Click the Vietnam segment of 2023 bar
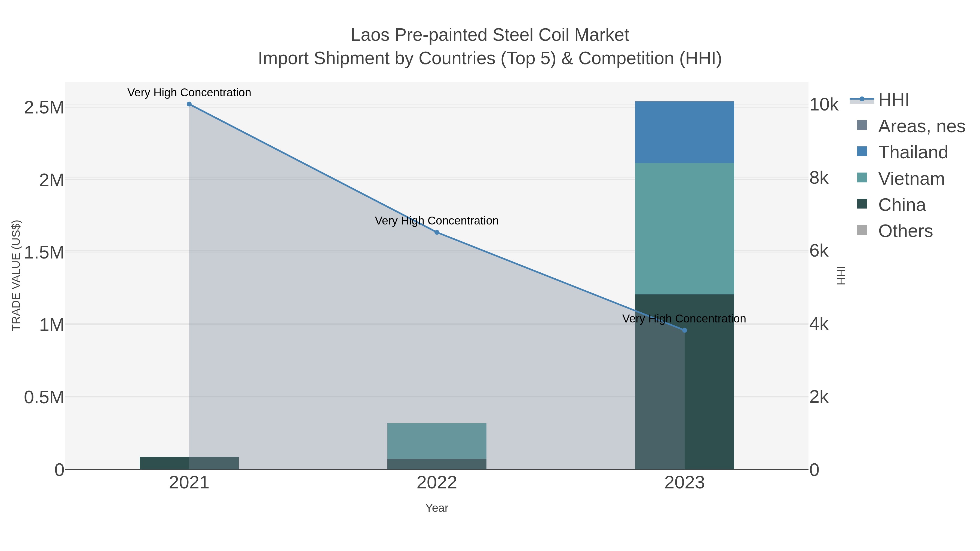 click(685, 229)
